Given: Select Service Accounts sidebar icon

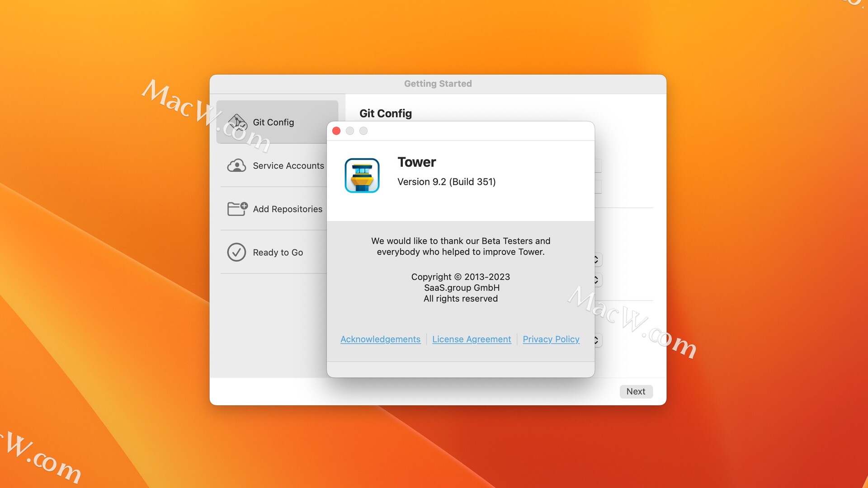Looking at the screenshot, I should (237, 165).
